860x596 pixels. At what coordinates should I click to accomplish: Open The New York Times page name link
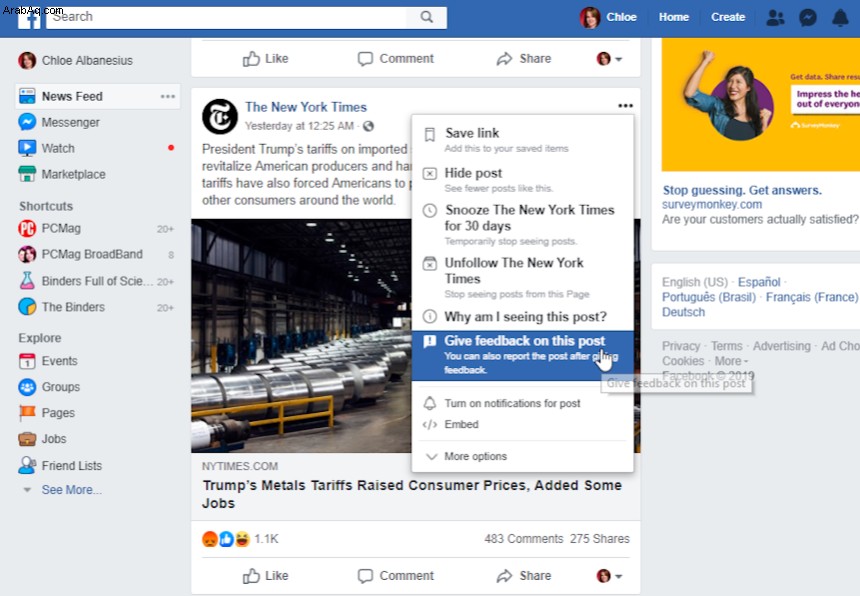[x=306, y=107]
